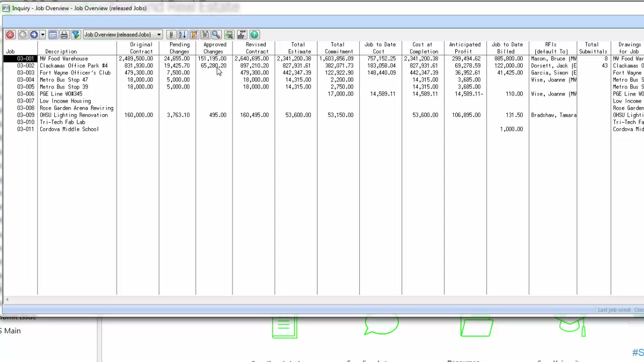Select Fort Wayne Officer's Club description
The image size is (644, 362).
(75, 73)
